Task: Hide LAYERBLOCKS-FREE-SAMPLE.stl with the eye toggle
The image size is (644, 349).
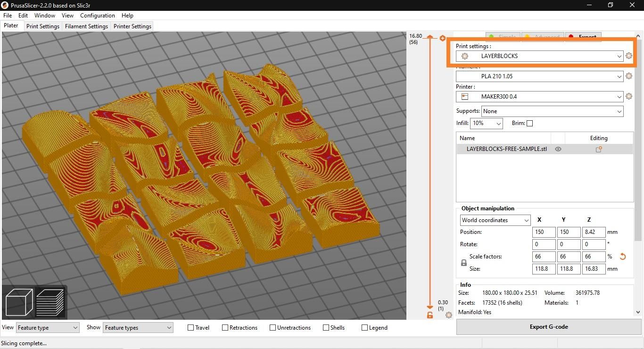Action: pos(558,149)
